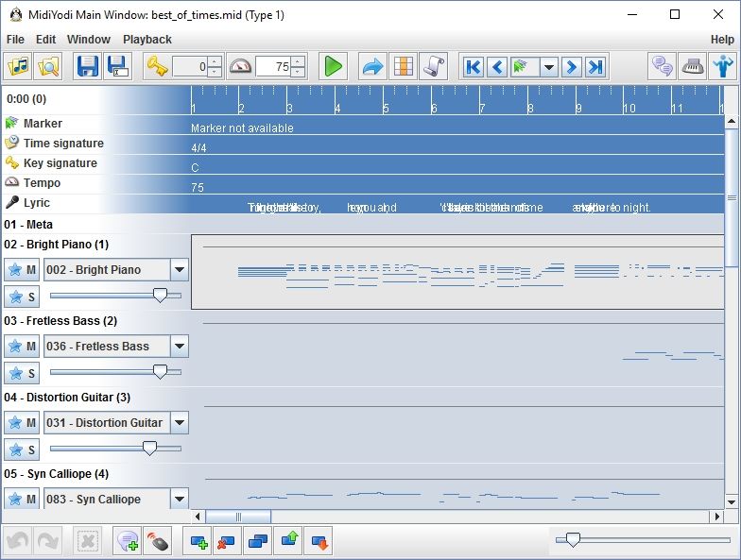
Task: Move track down with orange arrow
Action: tap(318, 540)
